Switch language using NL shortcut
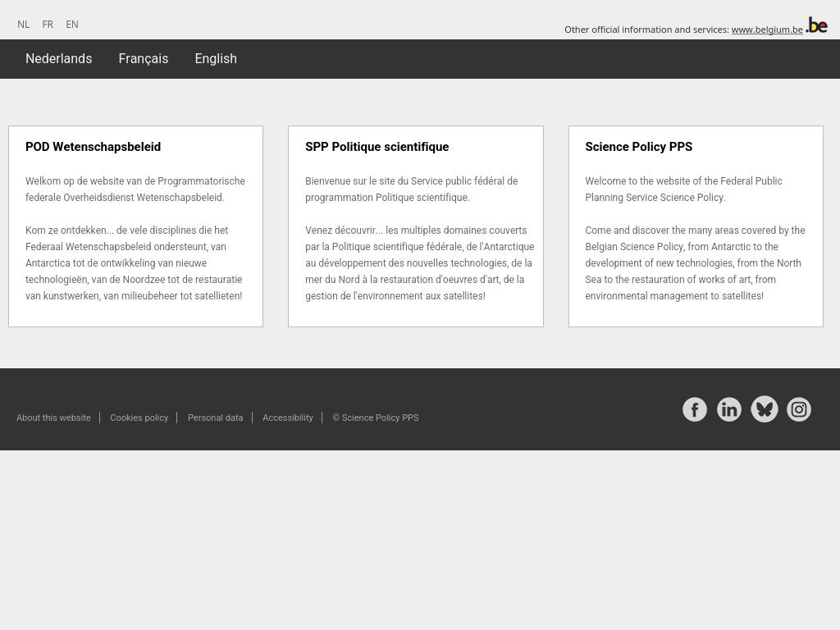The image size is (840, 630). (23, 25)
